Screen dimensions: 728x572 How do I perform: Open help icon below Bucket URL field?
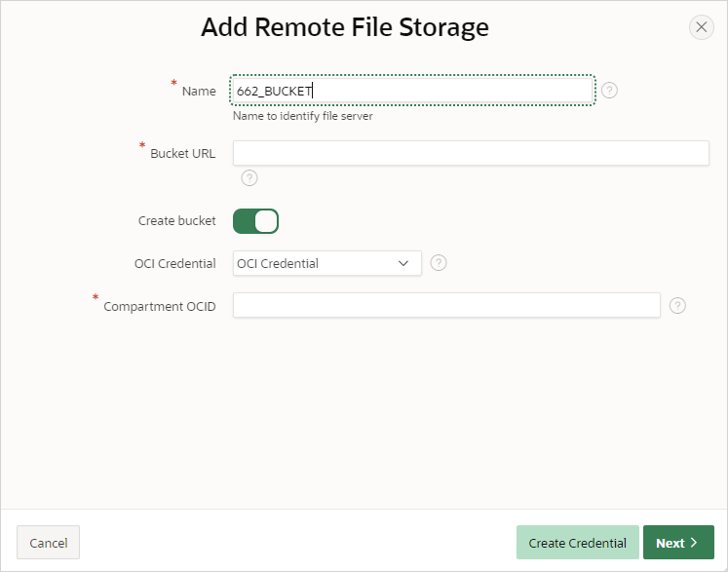(249, 177)
